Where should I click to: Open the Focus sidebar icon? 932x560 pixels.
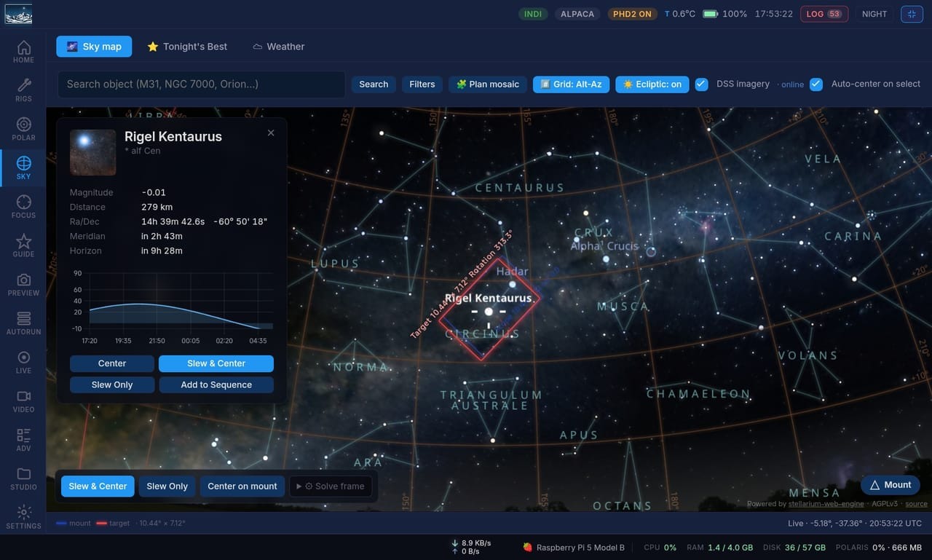pos(23,208)
